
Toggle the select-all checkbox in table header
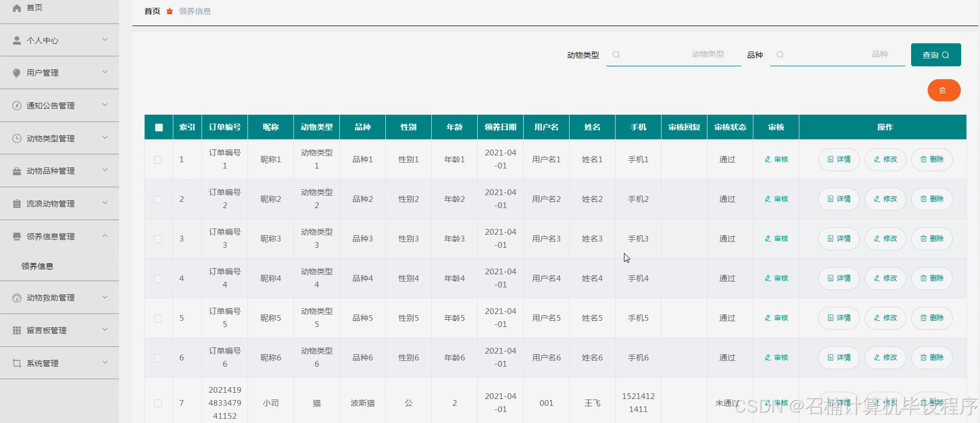(x=159, y=127)
